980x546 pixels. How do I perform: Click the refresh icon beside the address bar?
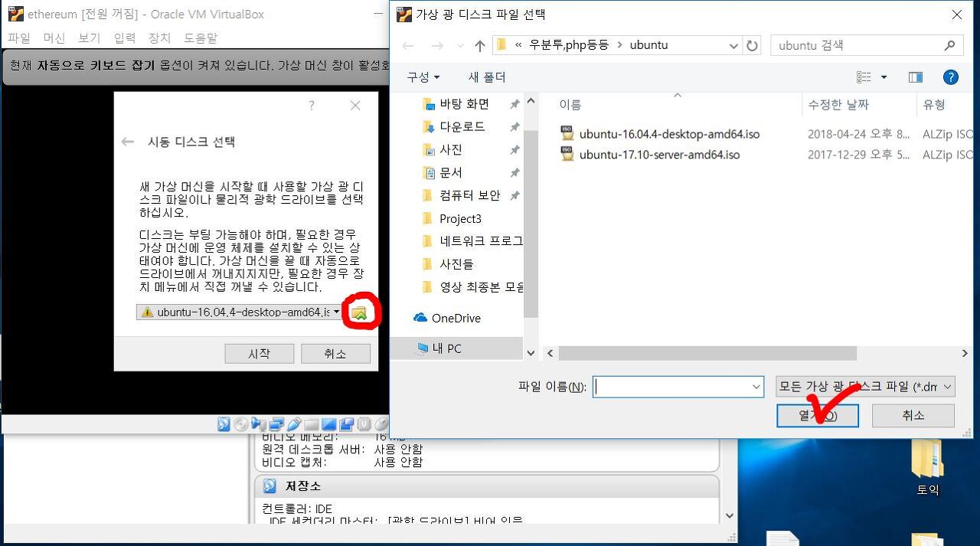pos(753,46)
